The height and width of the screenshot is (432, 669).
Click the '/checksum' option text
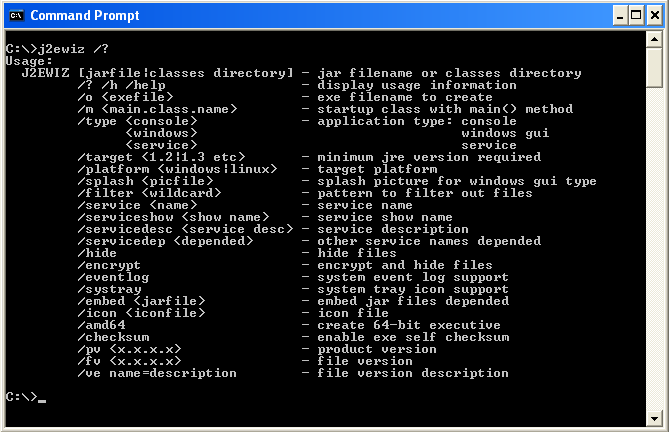pyautogui.click(x=113, y=337)
